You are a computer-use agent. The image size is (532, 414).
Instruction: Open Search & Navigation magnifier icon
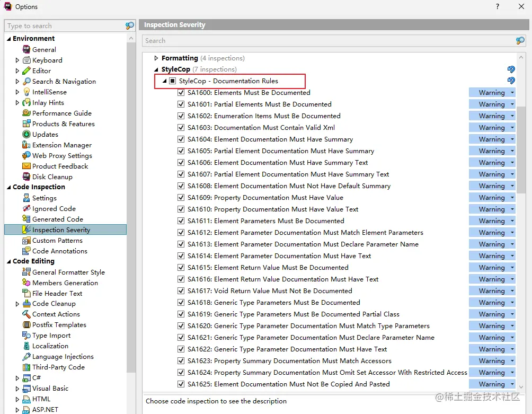click(26, 81)
